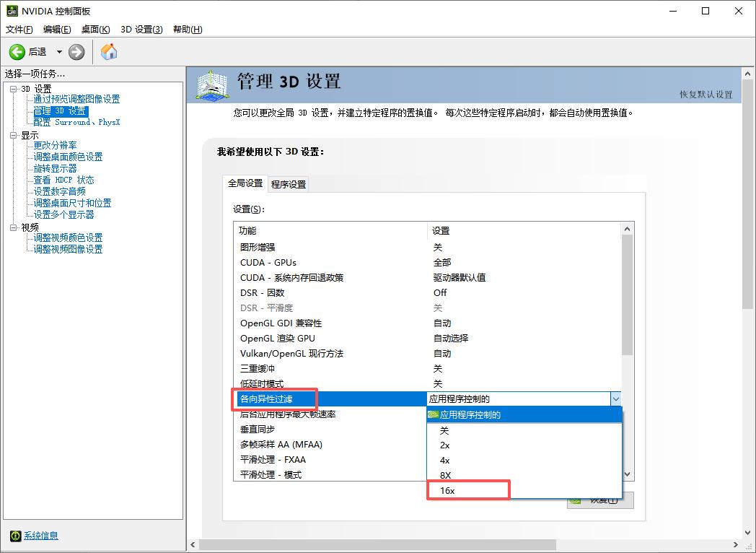Screen dimensions: 756x553
Task: Open the 文件(F) menu
Action: [x=19, y=30]
